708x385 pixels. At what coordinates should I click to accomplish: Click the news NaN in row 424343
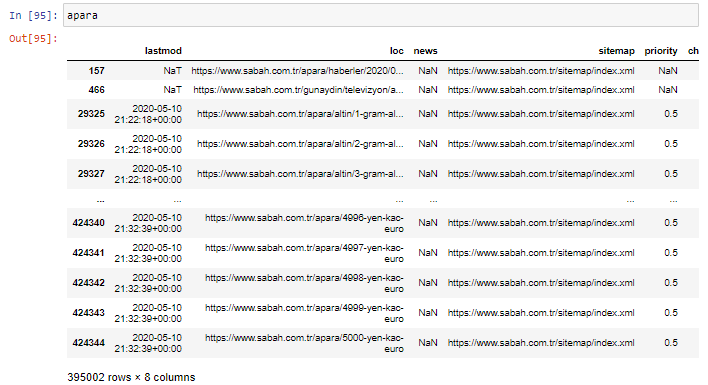(428, 313)
